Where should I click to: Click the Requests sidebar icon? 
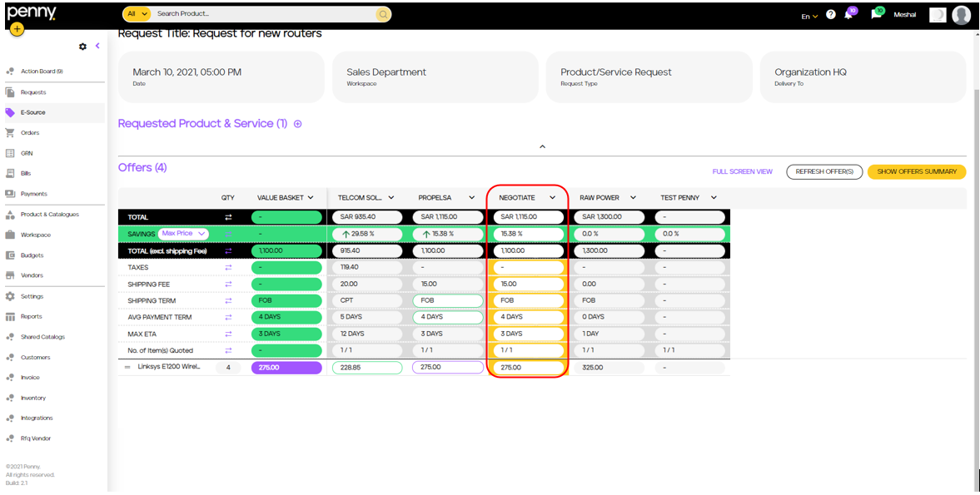click(x=9, y=92)
